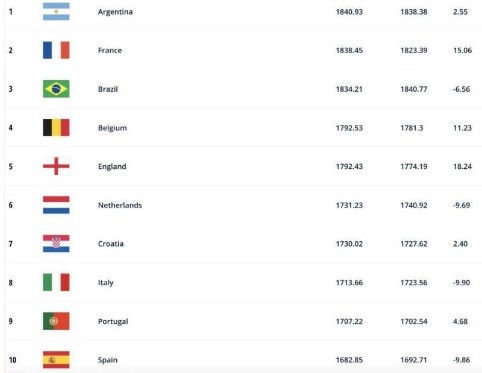Viewport: 482px width, 373px height.
Task: Click the Portugal team name
Action: [x=113, y=322]
